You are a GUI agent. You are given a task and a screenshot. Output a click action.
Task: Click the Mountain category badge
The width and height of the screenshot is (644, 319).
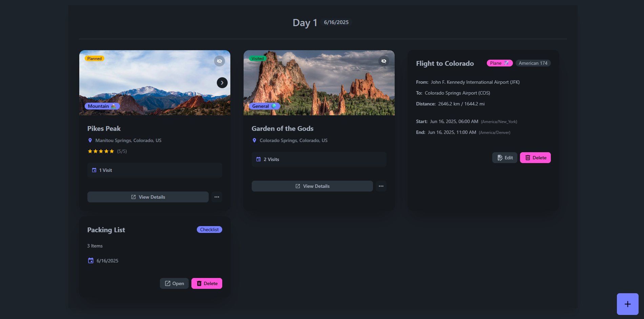tap(102, 106)
